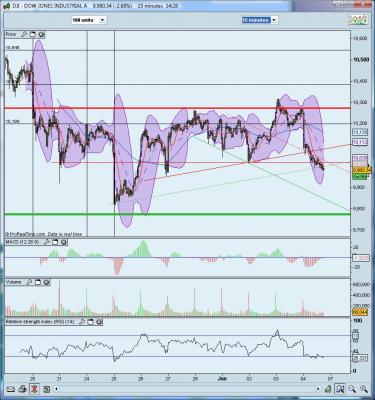Click the green pencil drawing icon at bottom
Screen dimensions: 375x400
click(x=328, y=389)
